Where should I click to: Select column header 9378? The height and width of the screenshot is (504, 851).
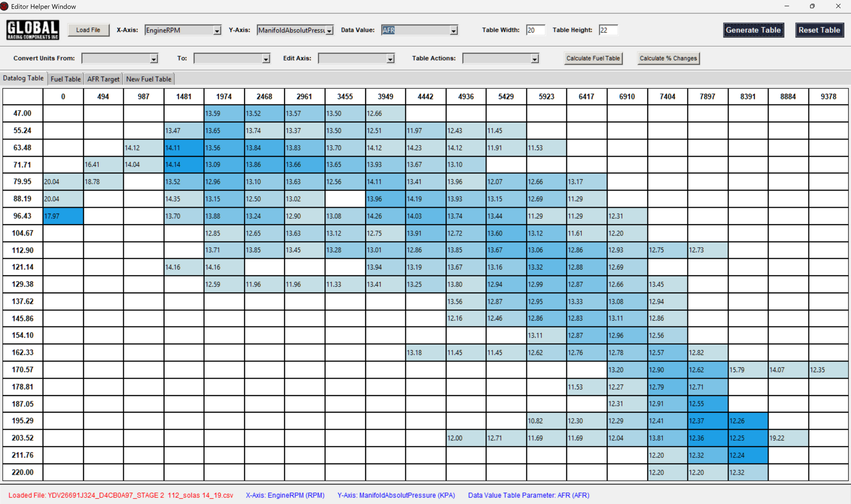tap(828, 97)
